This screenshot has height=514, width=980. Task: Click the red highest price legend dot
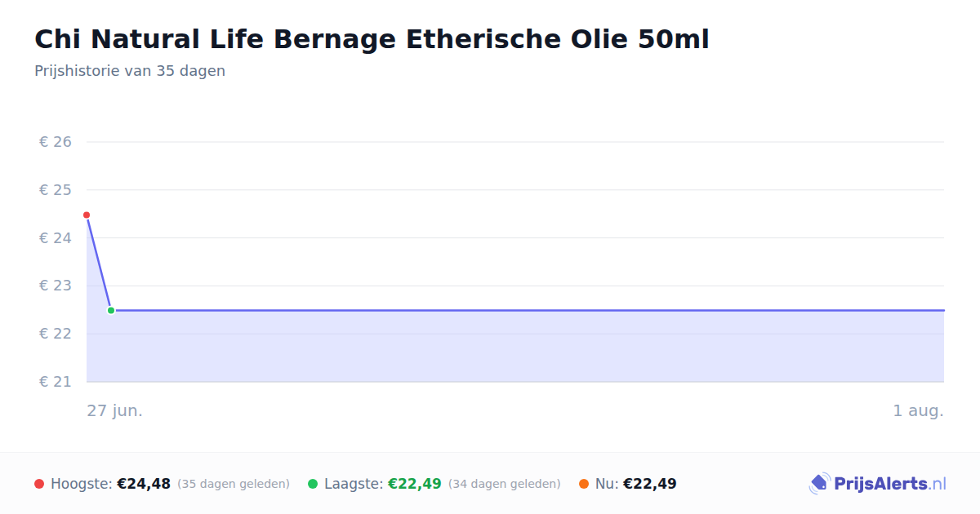coord(39,484)
